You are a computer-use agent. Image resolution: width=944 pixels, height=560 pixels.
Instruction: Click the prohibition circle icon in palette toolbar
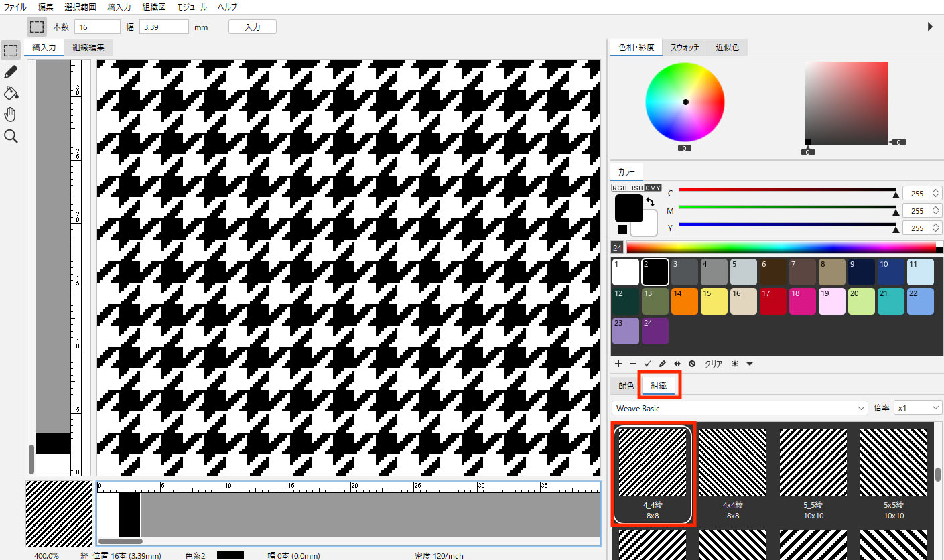(692, 364)
